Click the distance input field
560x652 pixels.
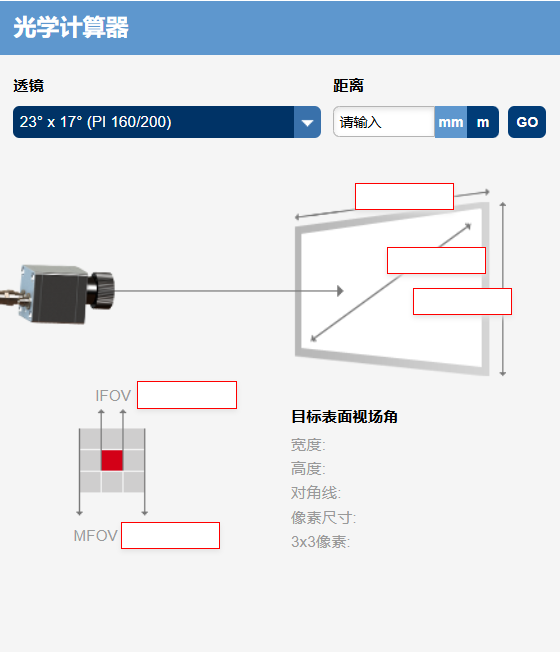(x=384, y=122)
